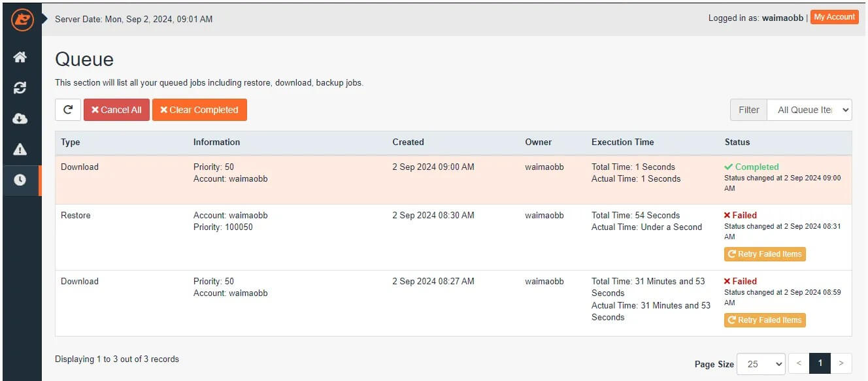Open the Alerts warning triangle icon
The image size is (868, 381).
click(20, 150)
